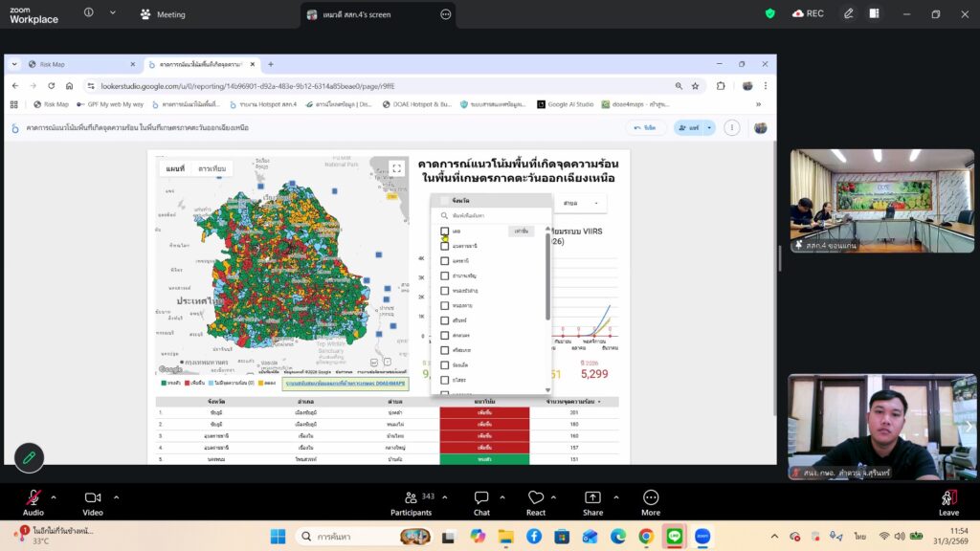Click the province list scrollbar
Image resolution: width=980 pixels, height=551 pixels.
(548, 277)
